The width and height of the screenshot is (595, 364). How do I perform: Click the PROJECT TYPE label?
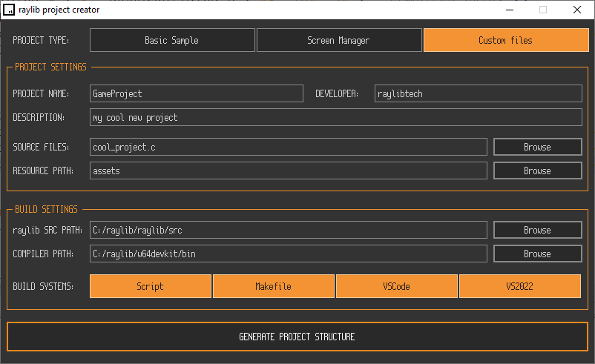41,40
